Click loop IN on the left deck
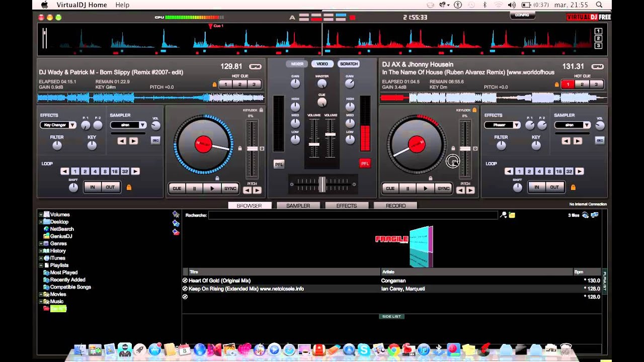644x362 pixels. pyautogui.click(x=92, y=187)
